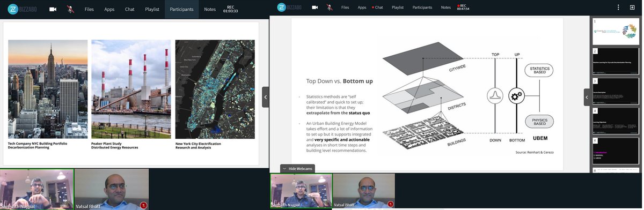Viewport: 644px width, 210px height.
Task: Open the three-dot more options menu
Action: [x=619, y=7]
